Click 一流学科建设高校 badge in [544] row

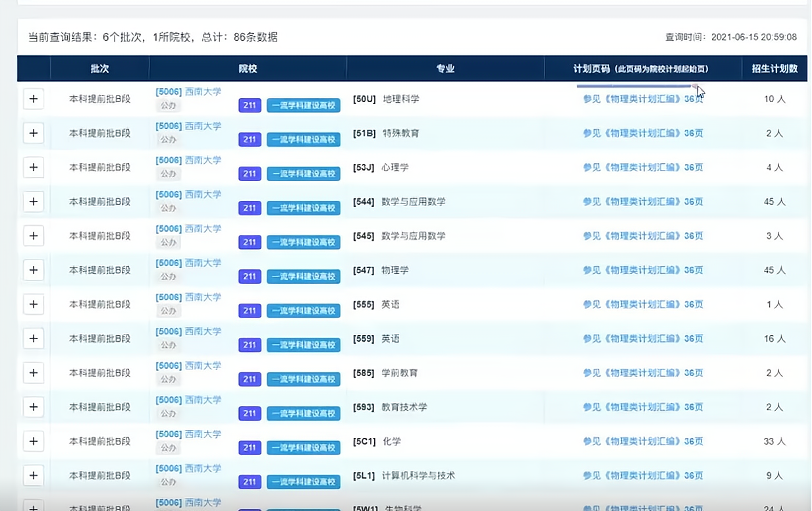click(304, 208)
